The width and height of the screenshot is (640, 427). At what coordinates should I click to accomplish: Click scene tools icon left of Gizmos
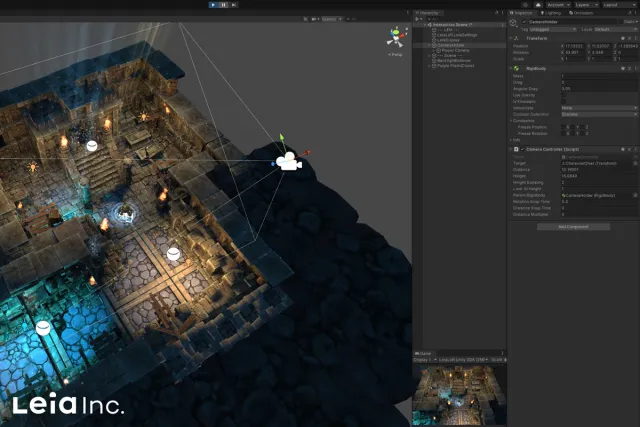coord(305,19)
